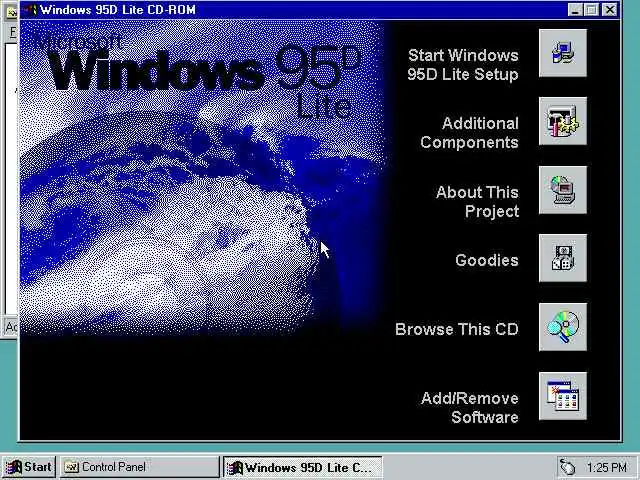
Task: Click the 1:25 PM taskbar clock
Action: pyautogui.click(x=607, y=467)
